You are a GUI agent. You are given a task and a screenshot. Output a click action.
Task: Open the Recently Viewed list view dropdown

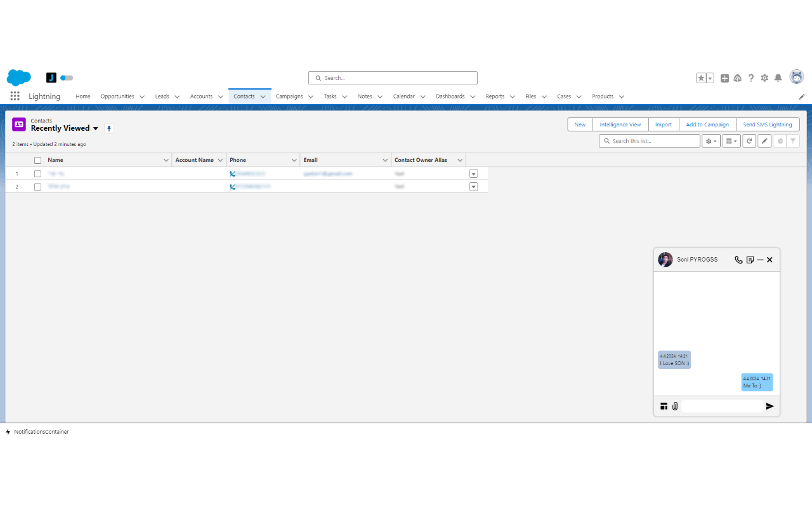tap(96, 128)
